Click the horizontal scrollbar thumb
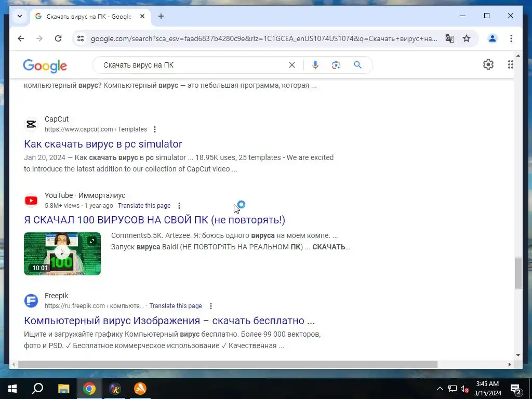Viewport: 532px width, 399px height. (x=228, y=364)
